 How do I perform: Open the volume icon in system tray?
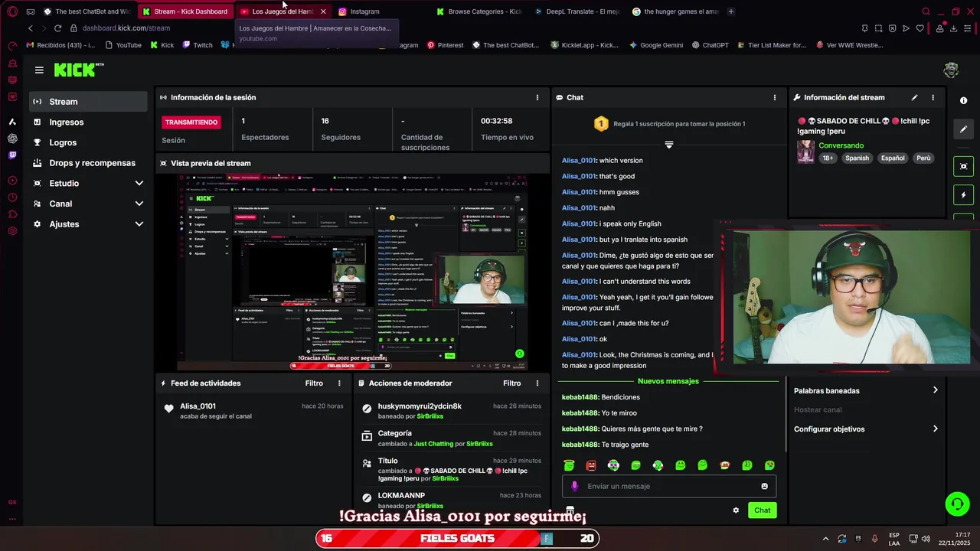(x=926, y=539)
